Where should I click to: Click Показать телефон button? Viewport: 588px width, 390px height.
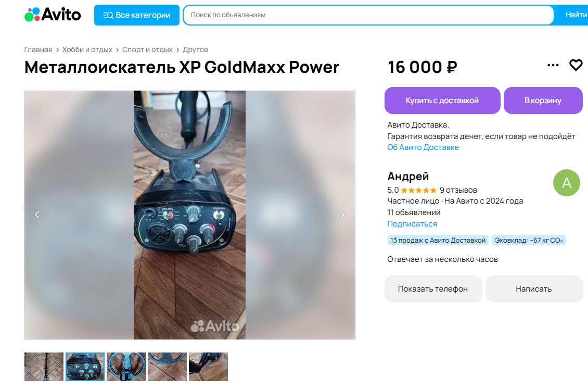tap(433, 289)
